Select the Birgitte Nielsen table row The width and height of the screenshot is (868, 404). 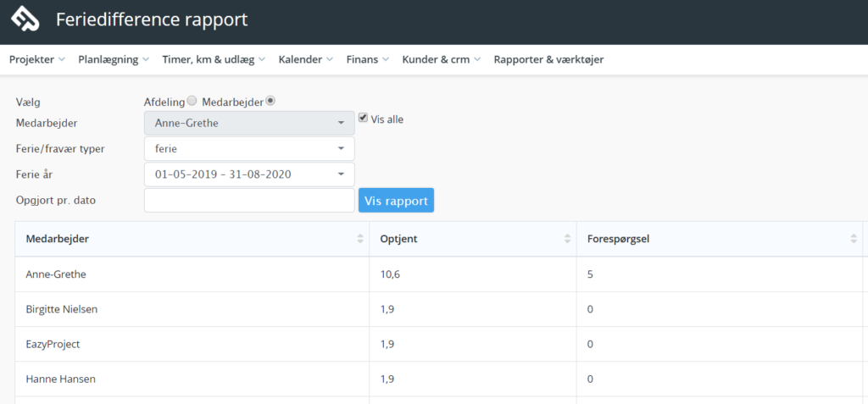[438, 309]
